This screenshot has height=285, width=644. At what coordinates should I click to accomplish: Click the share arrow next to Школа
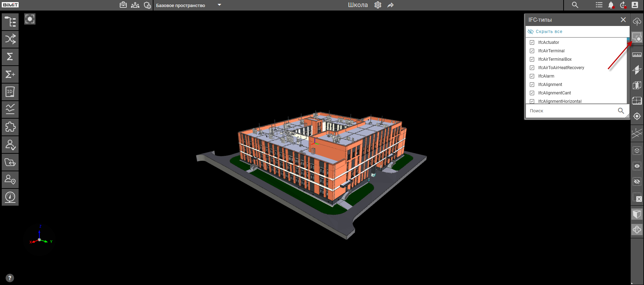pos(390,5)
